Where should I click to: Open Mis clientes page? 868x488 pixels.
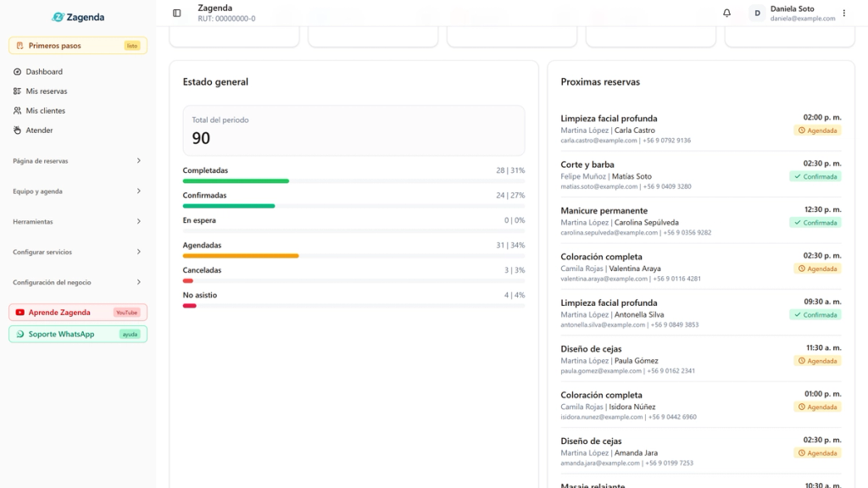click(77, 111)
